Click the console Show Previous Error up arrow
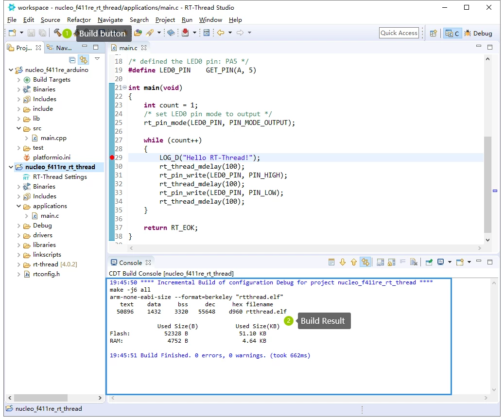Viewport: 504px width, 420px height. 354,262
